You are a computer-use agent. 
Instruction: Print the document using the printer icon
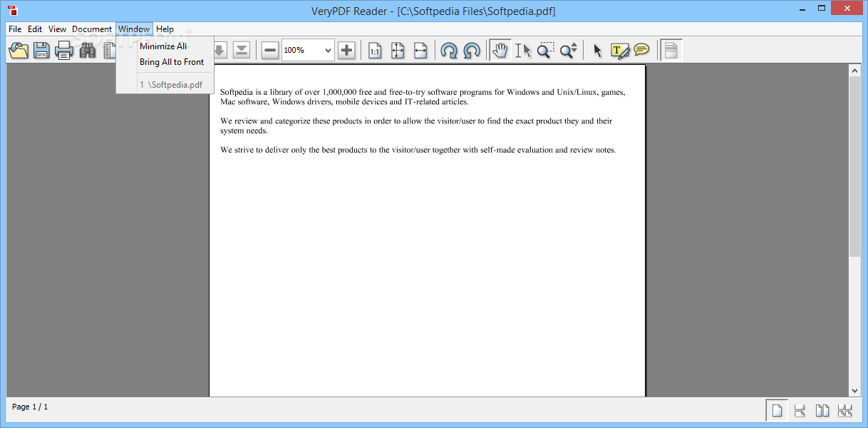[x=64, y=50]
